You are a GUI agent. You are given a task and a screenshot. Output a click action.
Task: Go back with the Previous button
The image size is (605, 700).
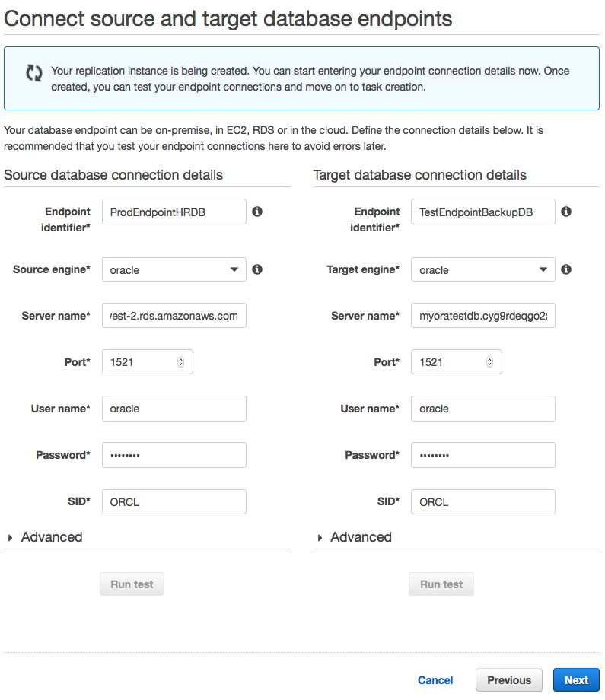tap(508, 680)
